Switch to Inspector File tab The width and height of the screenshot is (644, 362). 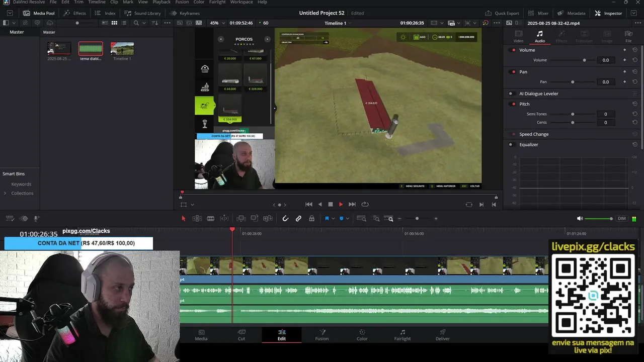point(628,37)
